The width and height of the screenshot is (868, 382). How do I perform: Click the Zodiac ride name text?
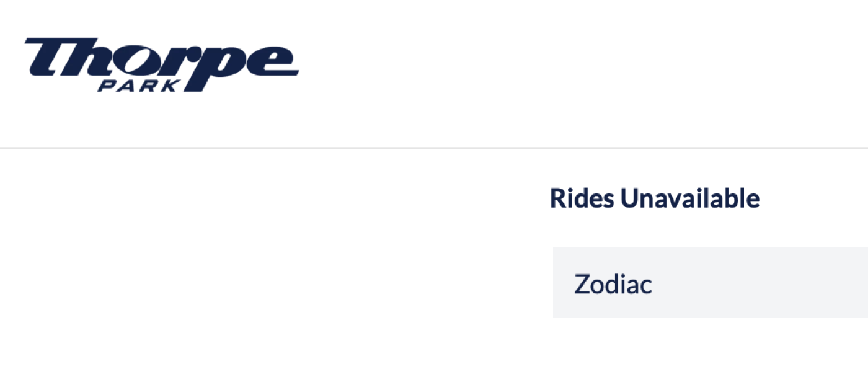tap(613, 284)
